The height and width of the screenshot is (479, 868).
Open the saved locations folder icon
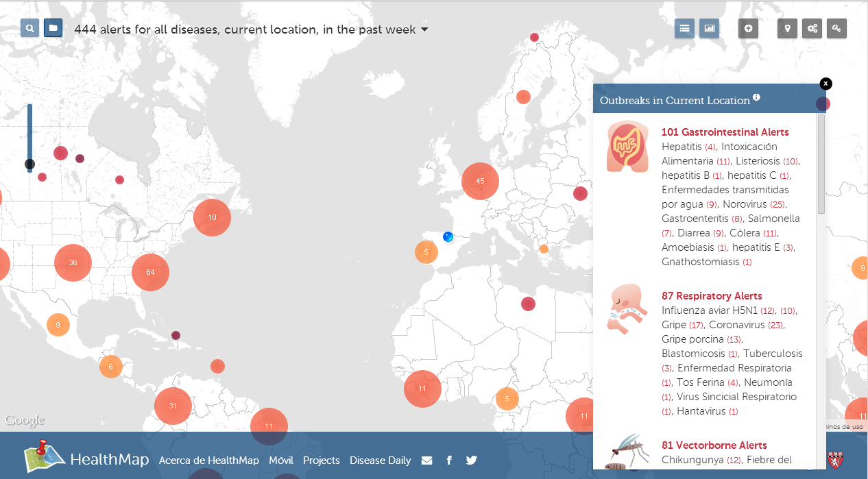pyautogui.click(x=53, y=28)
